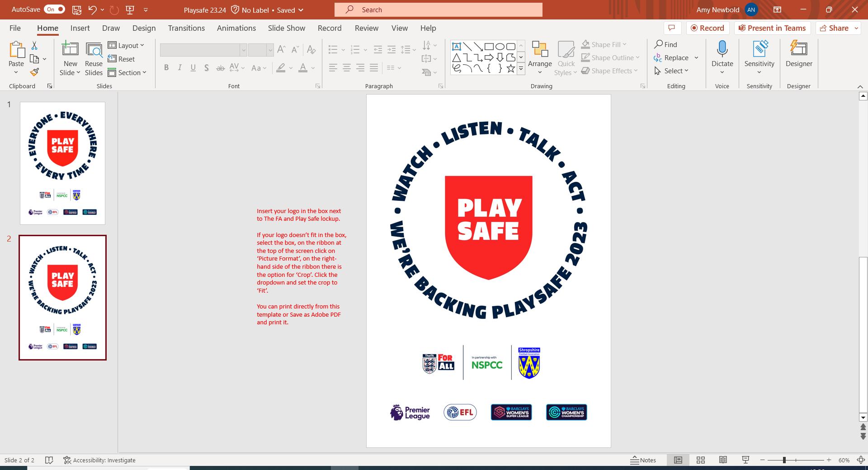
Task: Click the Start From Beginning presentation icon
Action: click(x=130, y=9)
